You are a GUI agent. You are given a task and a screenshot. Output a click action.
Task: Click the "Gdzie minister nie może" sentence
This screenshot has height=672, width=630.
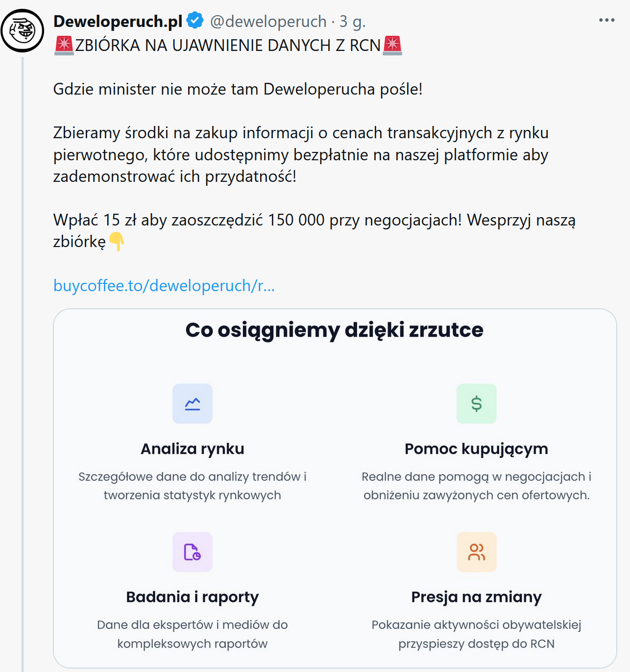(x=238, y=89)
